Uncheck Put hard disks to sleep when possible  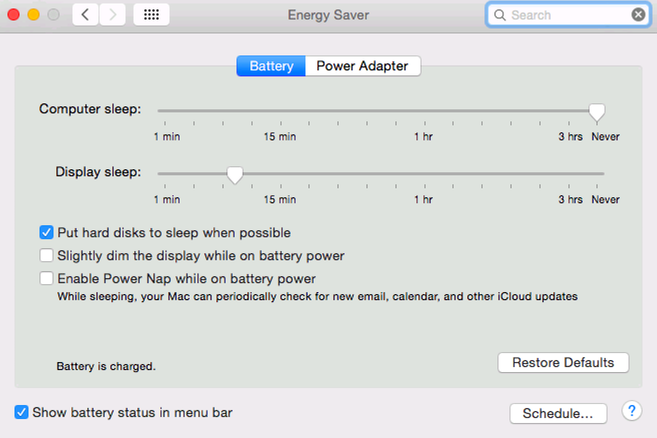pyautogui.click(x=47, y=232)
